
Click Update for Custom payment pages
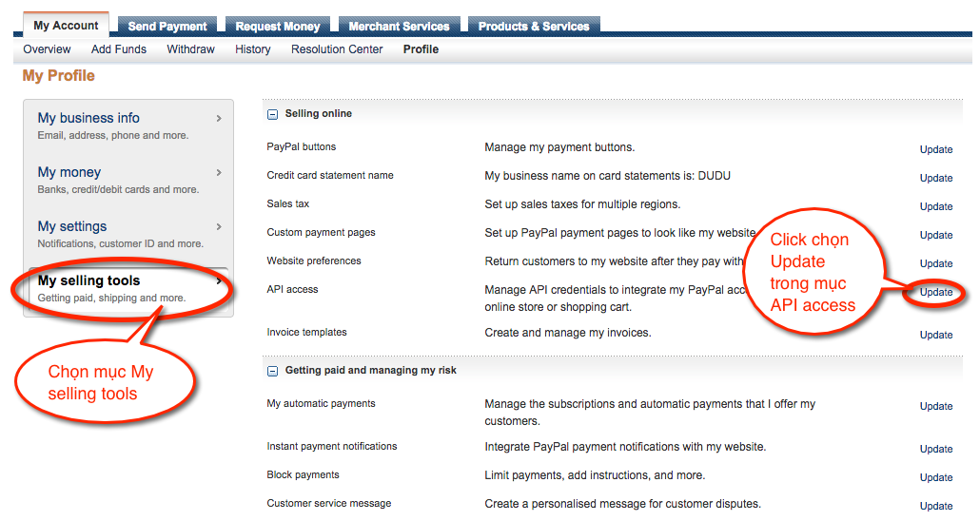pyautogui.click(x=935, y=236)
